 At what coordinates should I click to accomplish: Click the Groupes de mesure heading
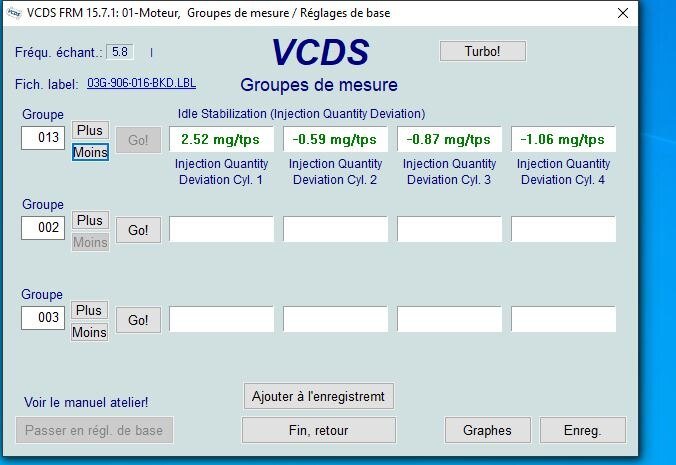coord(319,85)
